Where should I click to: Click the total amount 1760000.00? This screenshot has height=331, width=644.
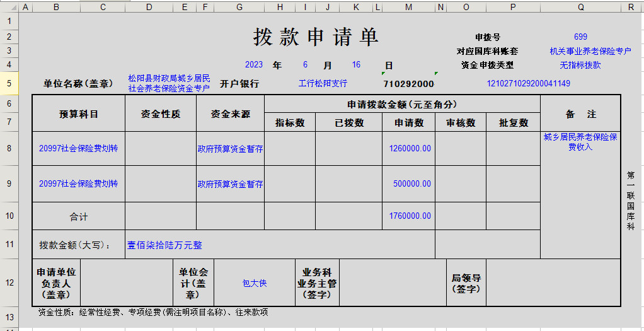410,216
